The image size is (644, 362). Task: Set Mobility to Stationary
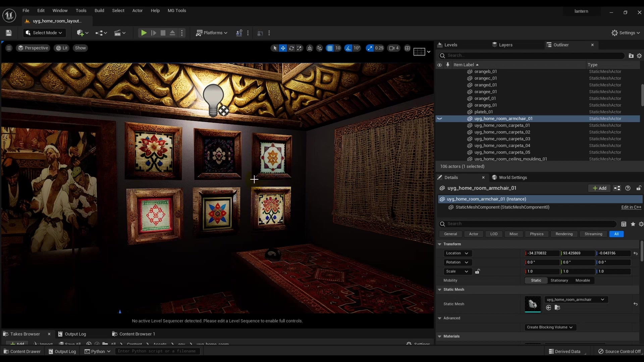coord(559,281)
